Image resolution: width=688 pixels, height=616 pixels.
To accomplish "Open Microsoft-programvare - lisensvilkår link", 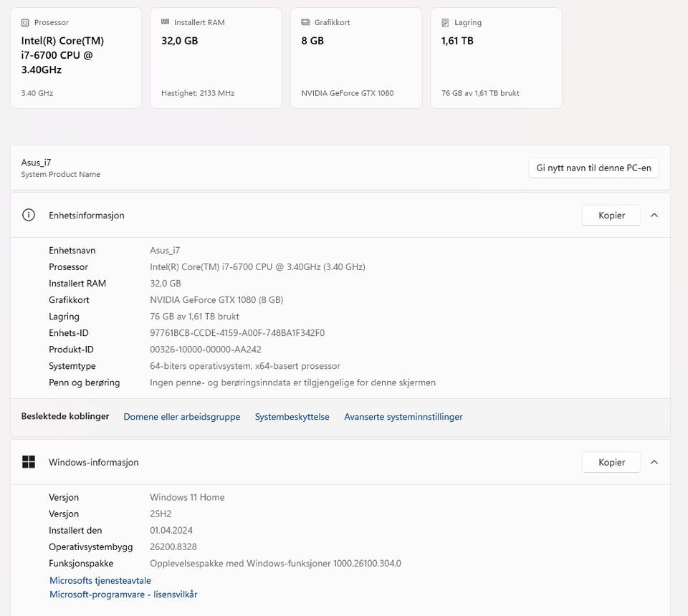I will [123, 595].
